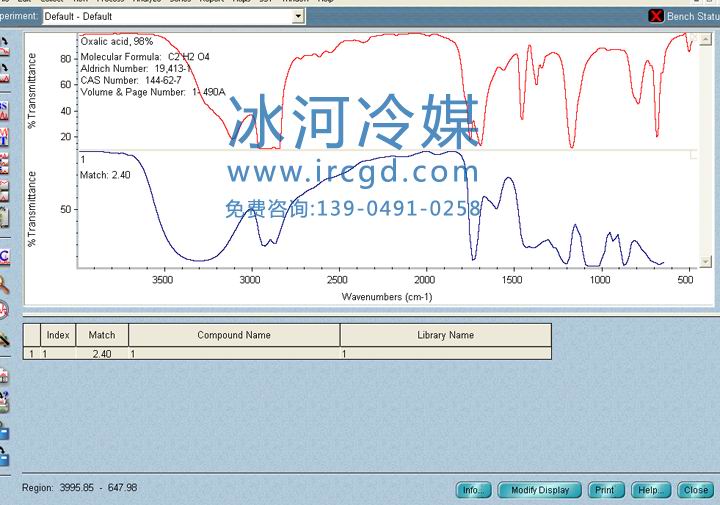Image resolution: width=720 pixels, height=505 pixels.
Task: Click the Region 3995.85 - 647.98 status text
Action: coord(79,488)
